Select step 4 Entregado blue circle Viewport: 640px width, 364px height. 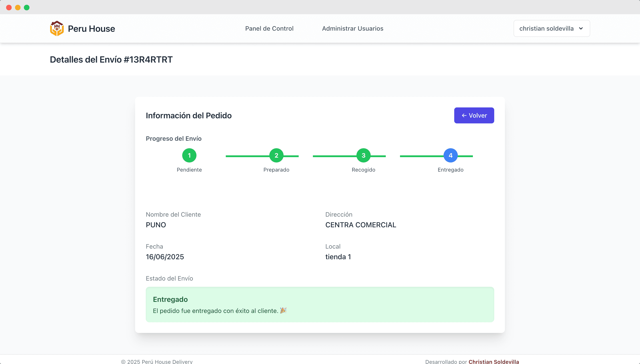450,156
